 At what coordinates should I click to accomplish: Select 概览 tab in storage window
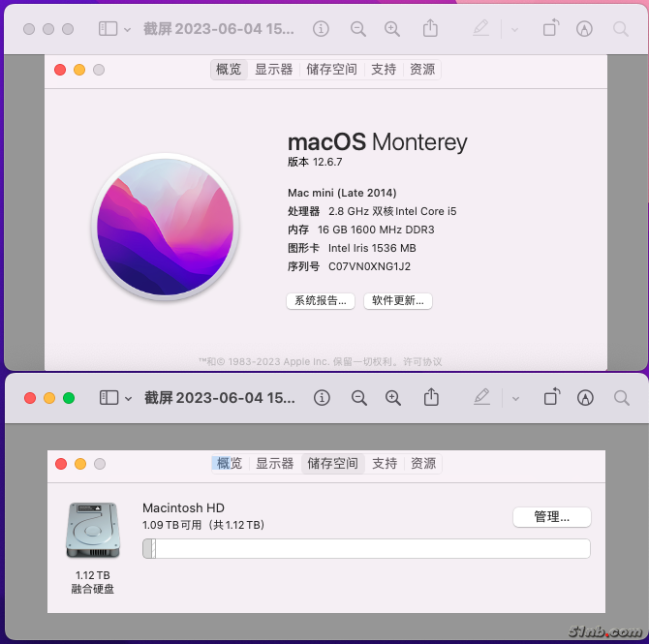(230, 463)
